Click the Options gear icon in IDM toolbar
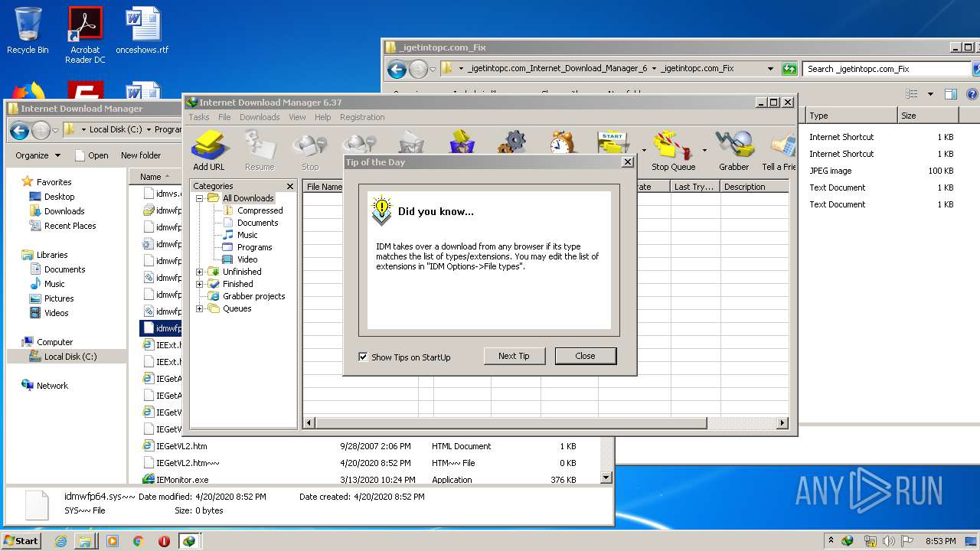The height and width of the screenshot is (551, 980). [512, 142]
